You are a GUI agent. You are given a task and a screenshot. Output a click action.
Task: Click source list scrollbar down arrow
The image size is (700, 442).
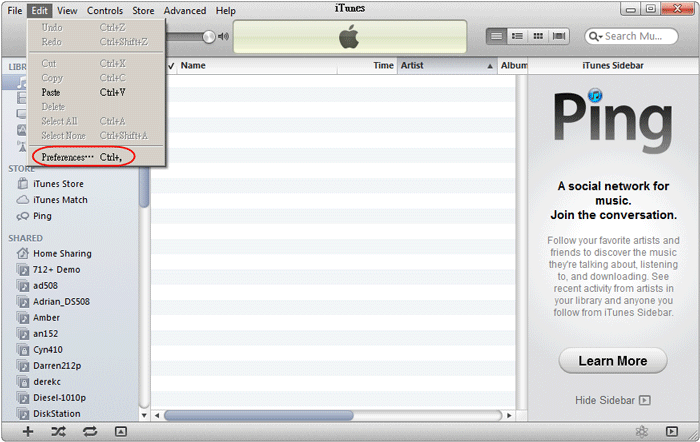click(x=144, y=415)
